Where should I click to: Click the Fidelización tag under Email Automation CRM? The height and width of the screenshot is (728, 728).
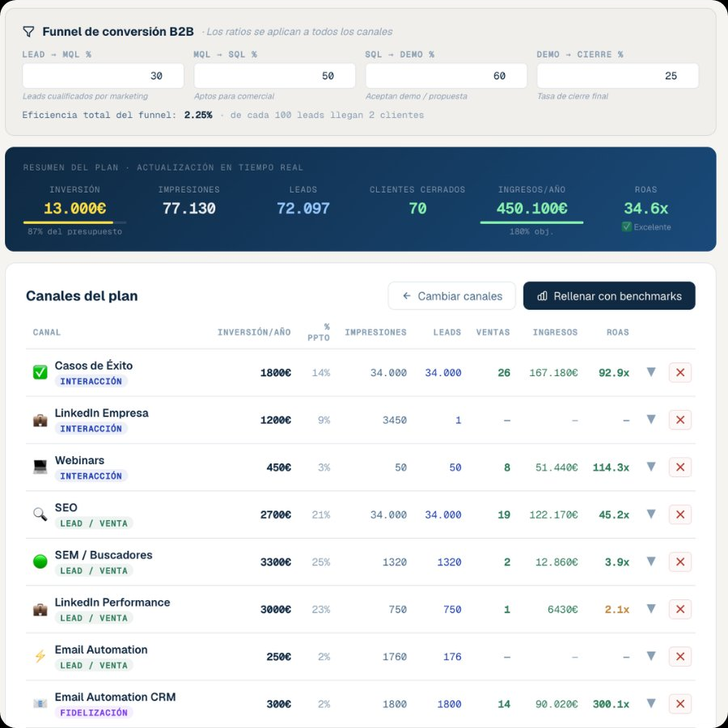point(94,713)
